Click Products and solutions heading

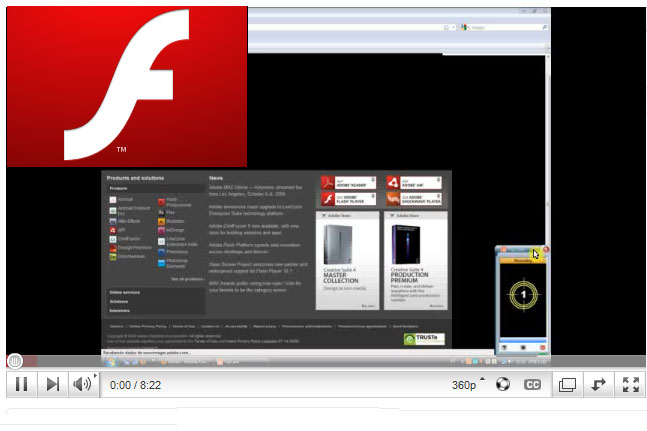coord(135,178)
